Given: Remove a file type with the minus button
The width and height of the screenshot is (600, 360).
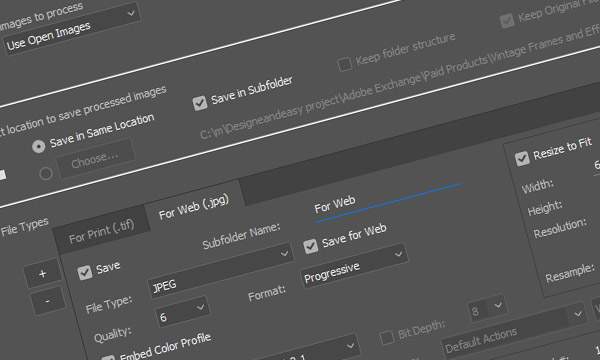Looking at the screenshot, I should (x=47, y=301).
